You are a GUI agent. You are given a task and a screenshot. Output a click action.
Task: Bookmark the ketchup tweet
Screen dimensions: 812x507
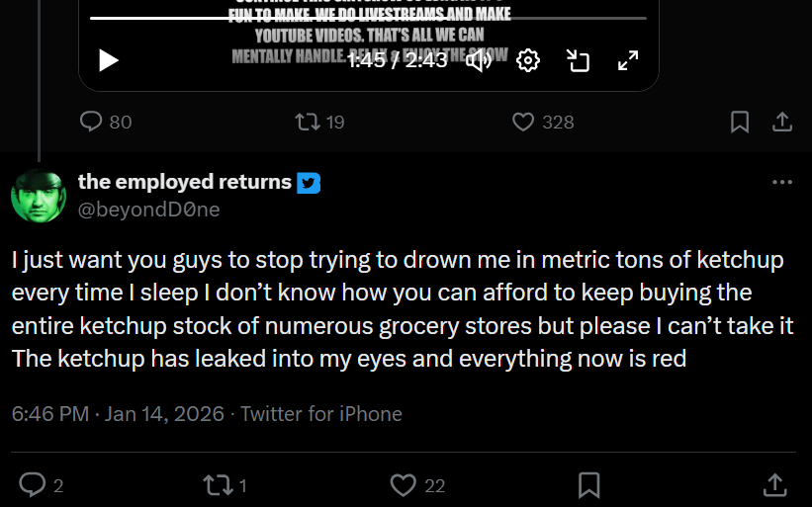[x=588, y=485]
